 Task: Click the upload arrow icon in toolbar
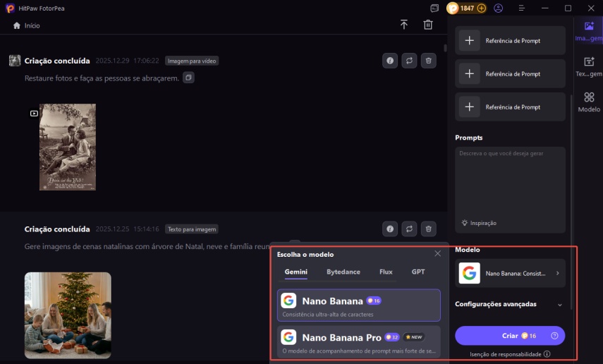click(x=404, y=25)
